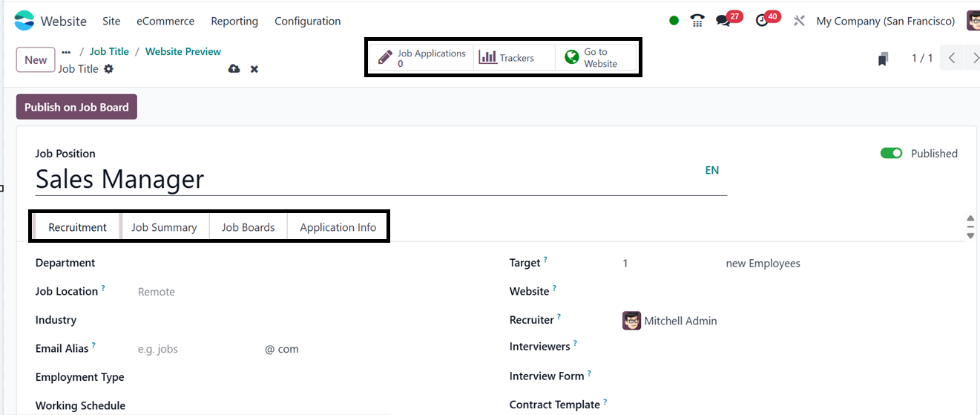980x415 pixels.
Task: Open the chat messages icon
Action: (723, 21)
